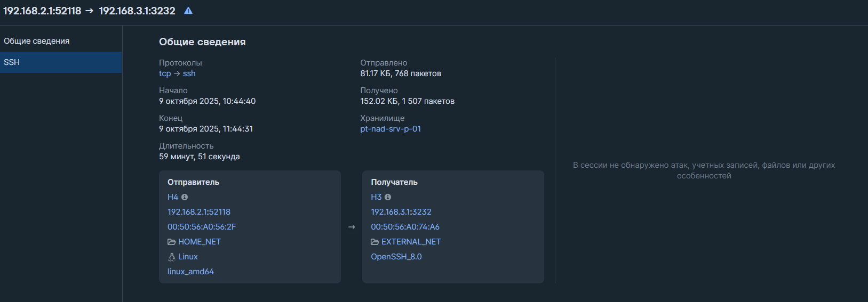Viewport: 868px width, 302px height.
Task: Click the session title in the page header
Action: 89,11
